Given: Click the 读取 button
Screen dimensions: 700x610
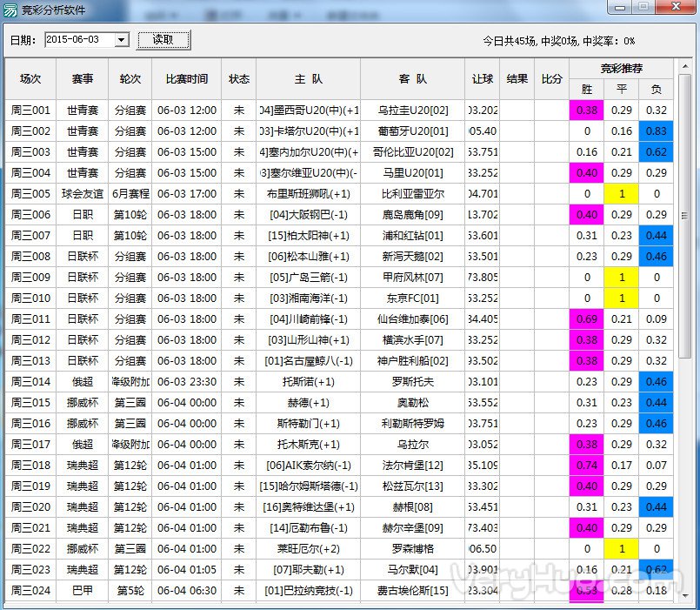Looking at the screenshot, I should 163,40.
